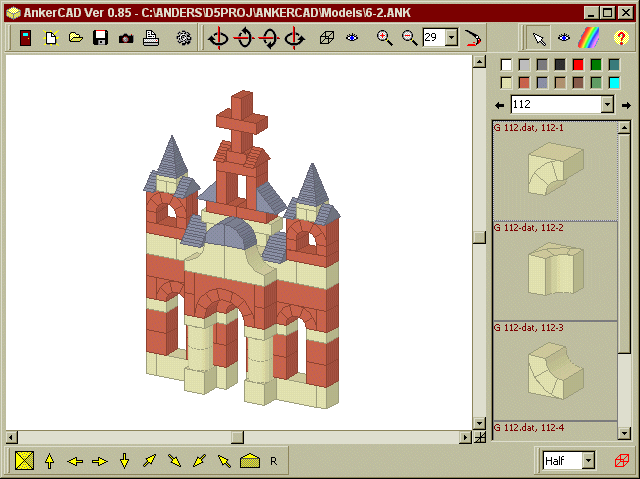Click canvas horizontal scrollbar left arrow
This screenshot has height=479, width=640.
pyautogui.click(x=12, y=437)
